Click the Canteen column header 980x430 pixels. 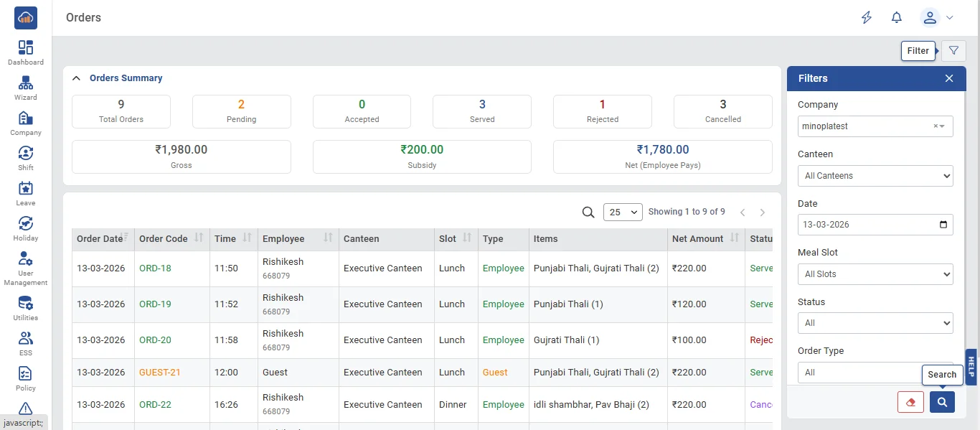(x=387, y=239)
